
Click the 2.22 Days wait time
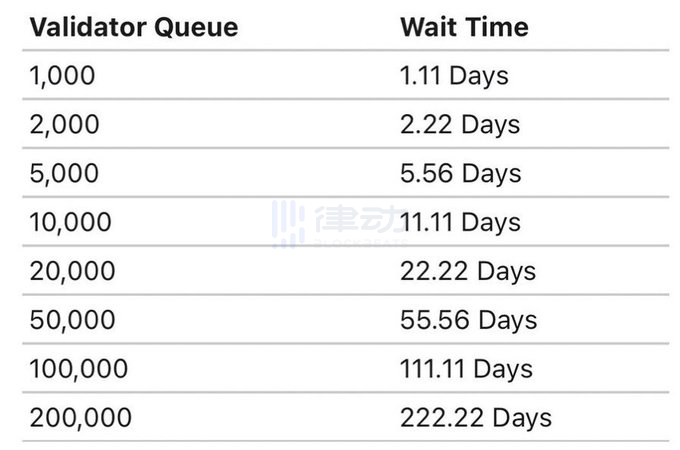click(460, 124)
